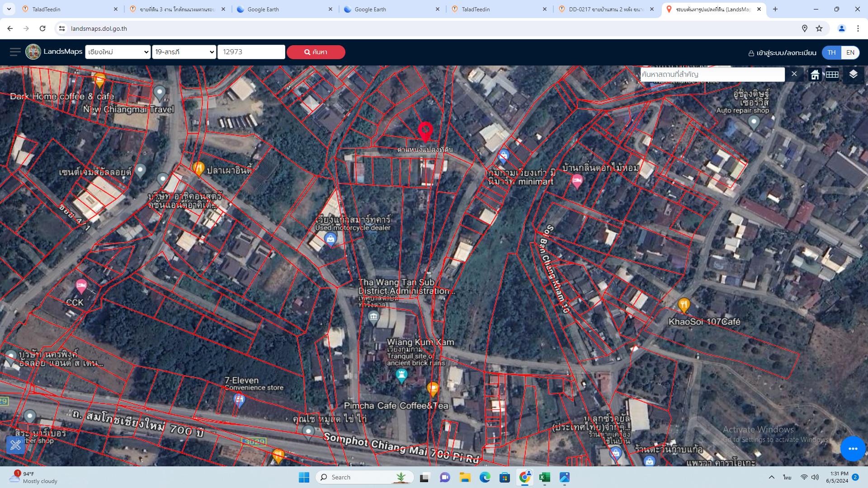Open the measurement tools icon on the map
This screenshot has width=868, height=488.
coord(15,445)
